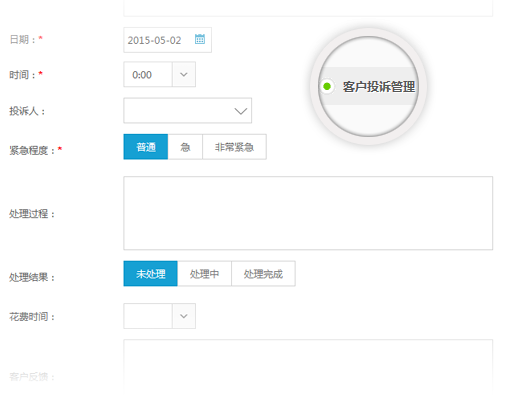The width and height of the screenshot is (516, 399).
Task: Click the text area above 日期 row
Action: click(x=308, y=8)
